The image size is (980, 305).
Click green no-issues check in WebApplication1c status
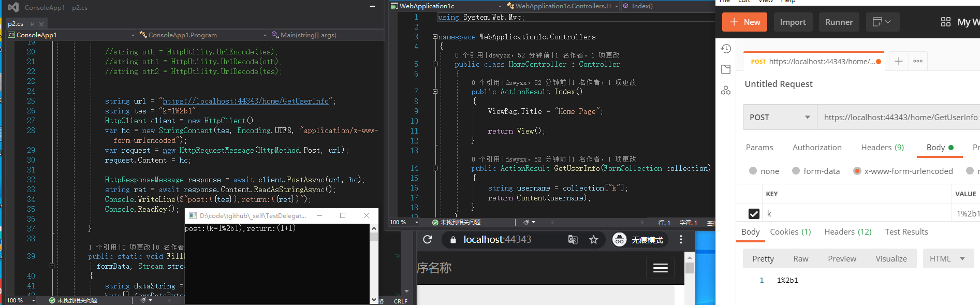[435, 222]
